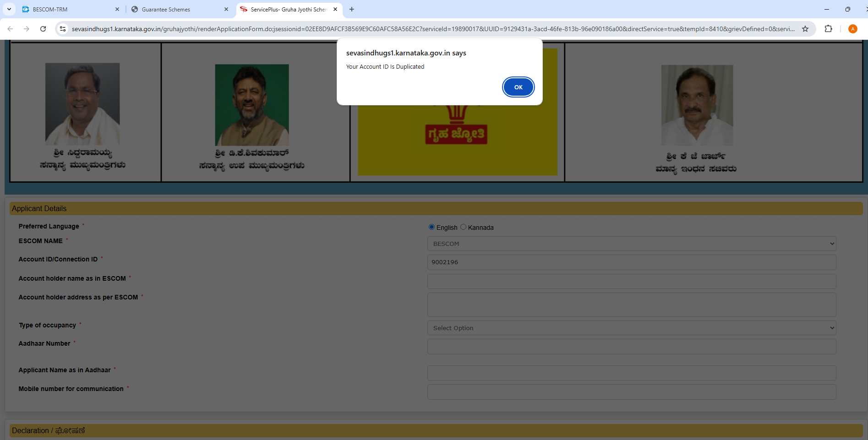868x440 pixels.
Task: Click the K J George portrait photo
Action: click(x=697, y=105)
